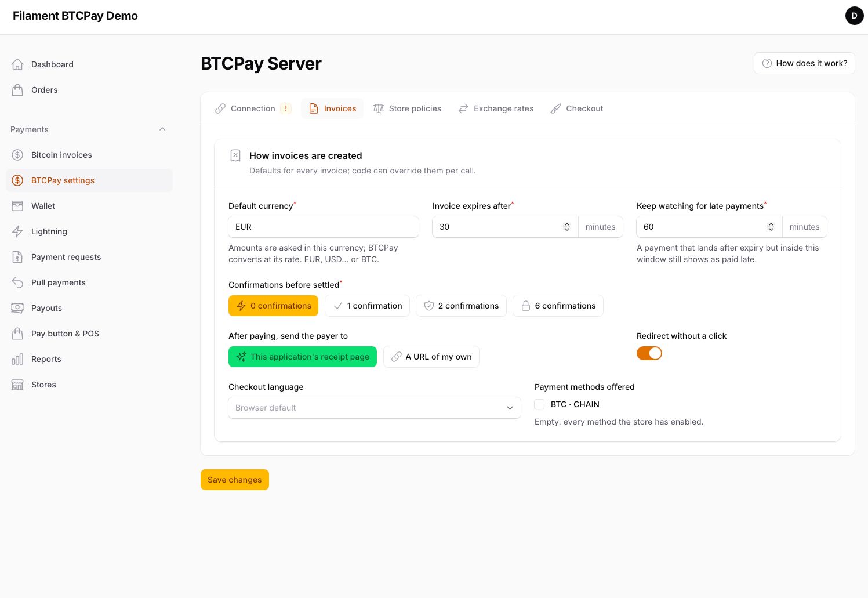The width and height of the screenshot is (868, 598).
Task: Open the user avatar D menu
Action: (855, 16)
